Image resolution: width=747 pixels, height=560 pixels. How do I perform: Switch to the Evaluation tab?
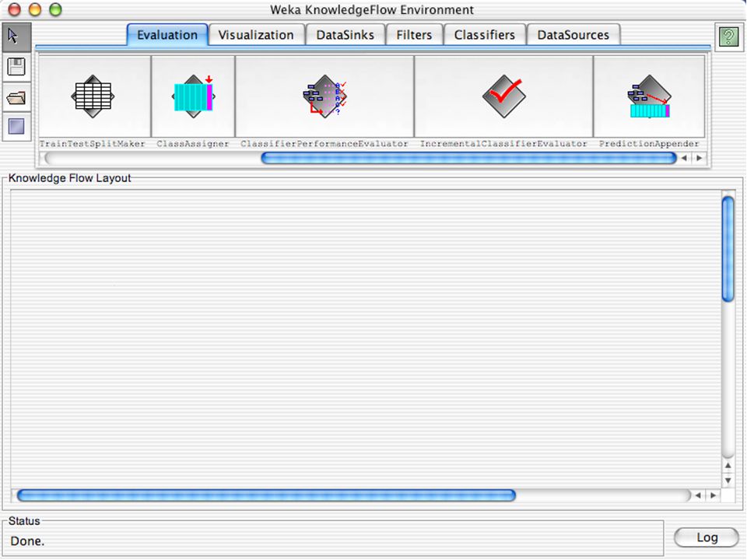pos(167,35)
